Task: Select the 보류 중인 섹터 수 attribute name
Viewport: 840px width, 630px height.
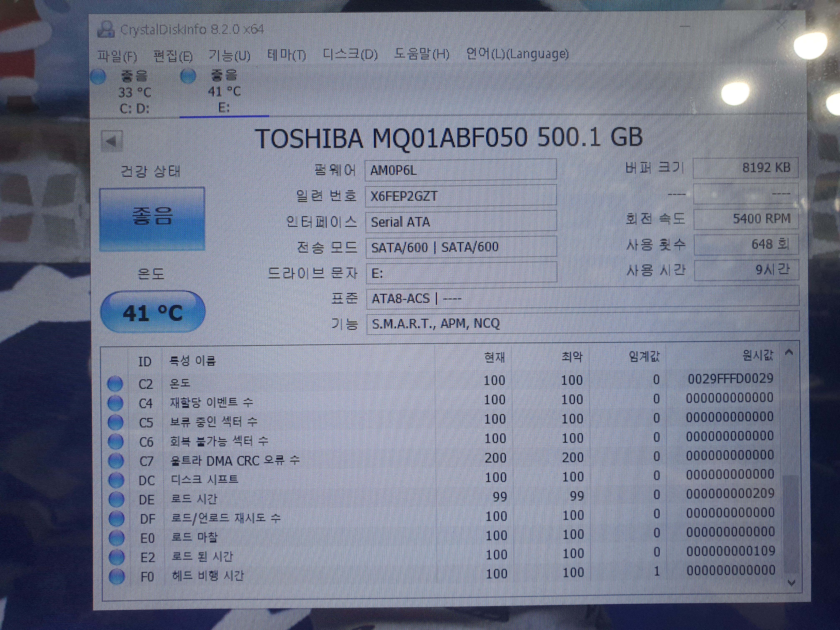Action: tap(213, 421)
